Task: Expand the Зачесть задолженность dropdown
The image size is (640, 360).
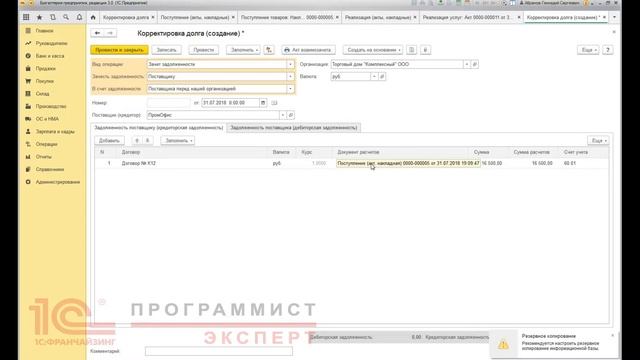Action: pyautogui.click(x=290, y=76)
